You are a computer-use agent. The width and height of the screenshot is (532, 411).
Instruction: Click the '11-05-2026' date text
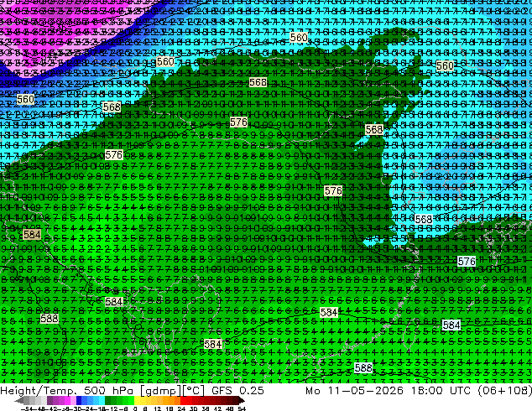click(x=366, y=391)
